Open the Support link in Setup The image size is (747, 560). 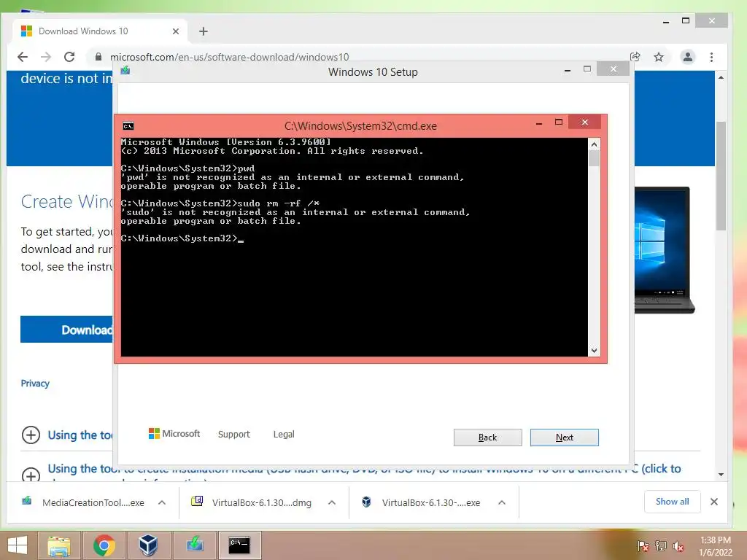point(234,435)
